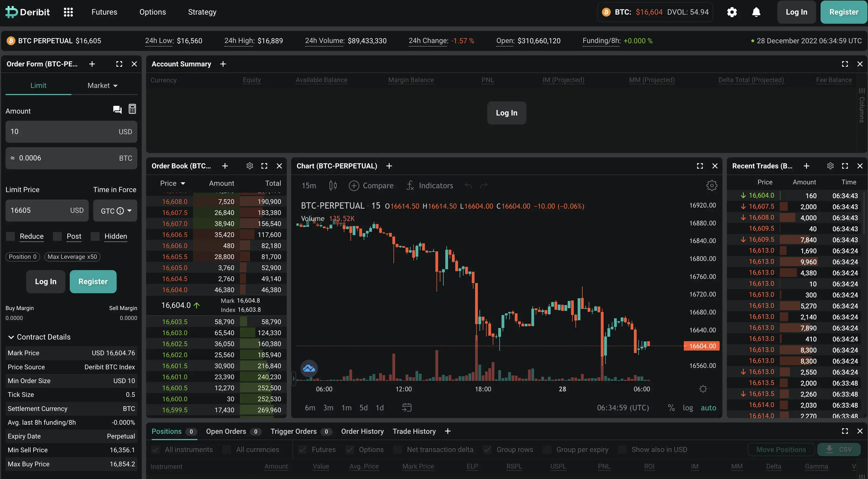Switch to Open Orders tab
Viewport: 868px width, 479px height.
coord(234,431)
